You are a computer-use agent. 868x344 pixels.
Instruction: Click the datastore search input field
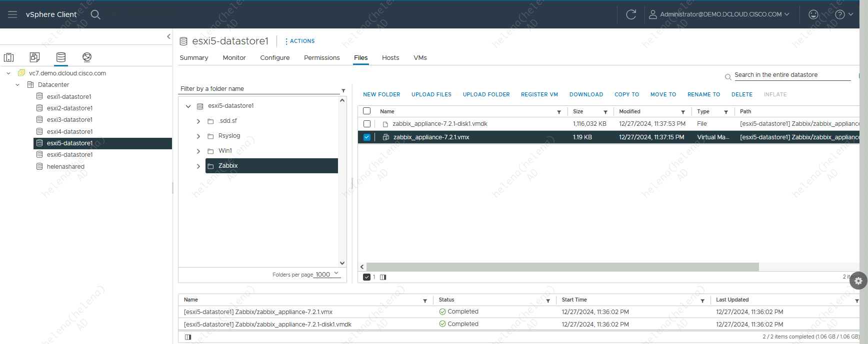tap(791, 75)
